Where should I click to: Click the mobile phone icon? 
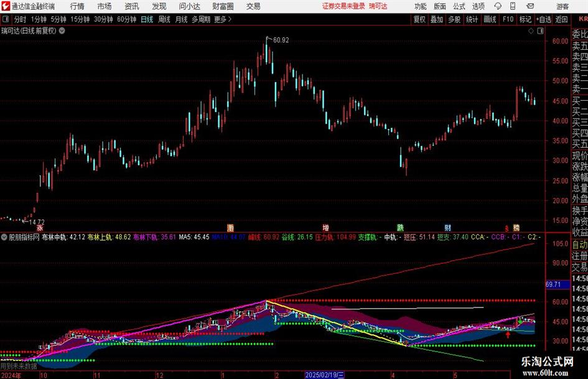[x=513, y=6]
